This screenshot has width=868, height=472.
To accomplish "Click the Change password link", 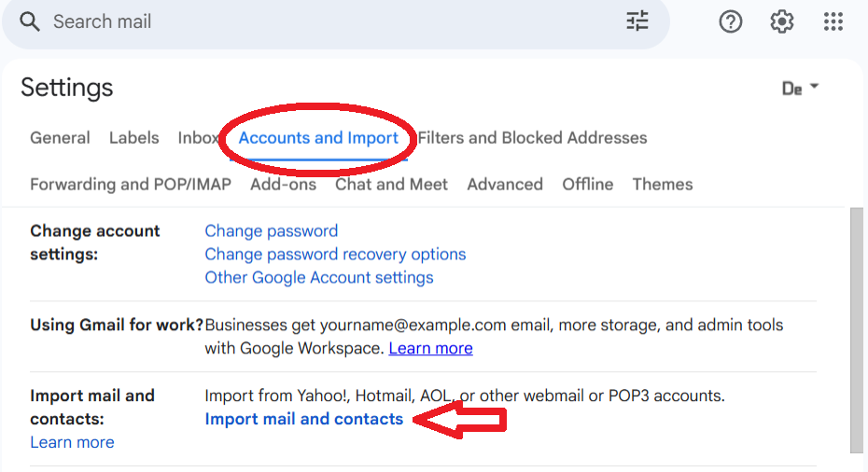I will [272, 230].
